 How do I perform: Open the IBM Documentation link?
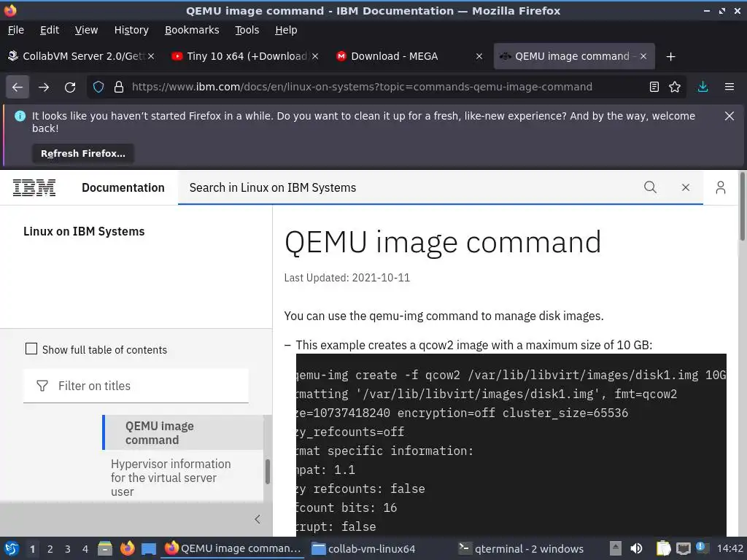pos(123,187)
